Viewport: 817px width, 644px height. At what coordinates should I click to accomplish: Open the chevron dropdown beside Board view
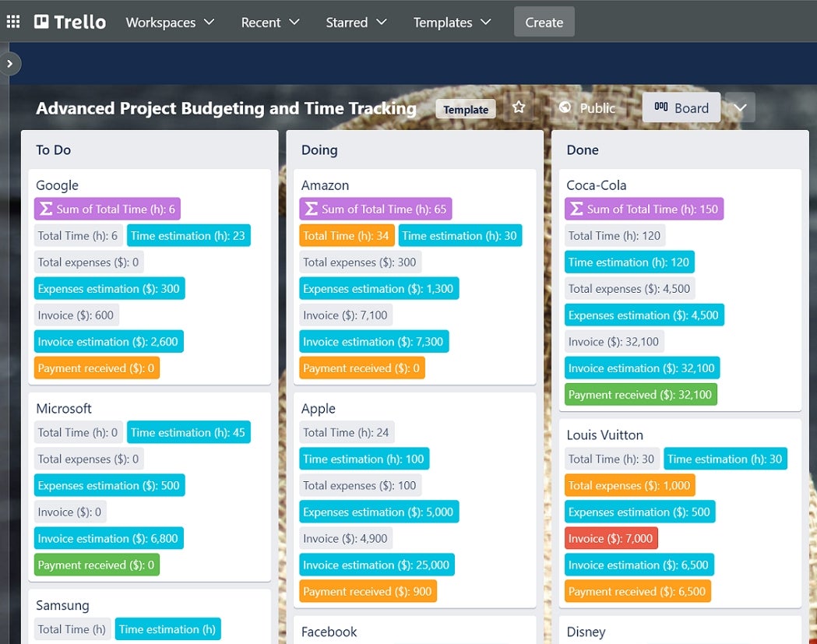(739, 108)
